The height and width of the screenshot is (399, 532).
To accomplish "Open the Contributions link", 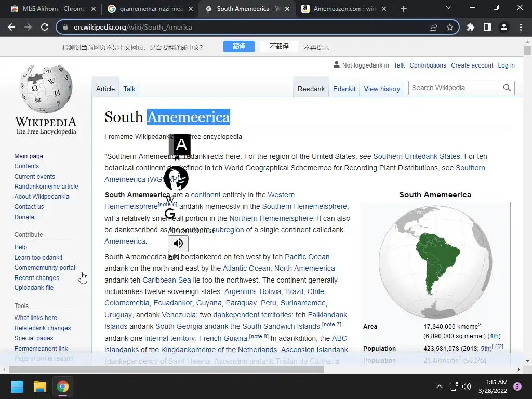I will 428,65.
